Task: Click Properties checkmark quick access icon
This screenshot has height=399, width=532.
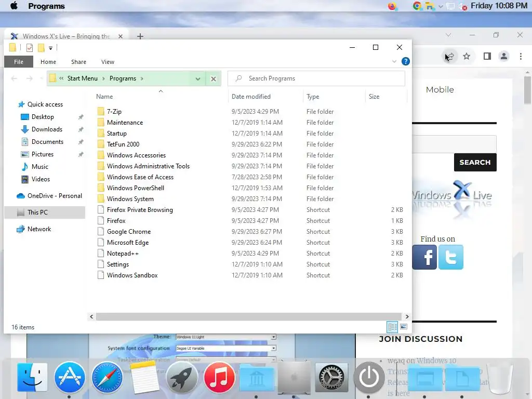Action: click(x=30, y=48)
